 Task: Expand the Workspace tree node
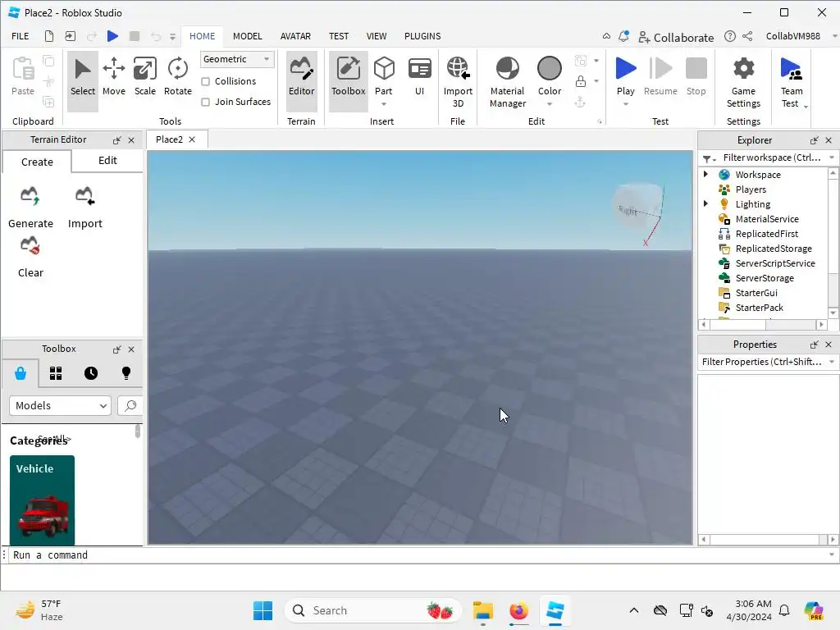(x=705, y=174)
